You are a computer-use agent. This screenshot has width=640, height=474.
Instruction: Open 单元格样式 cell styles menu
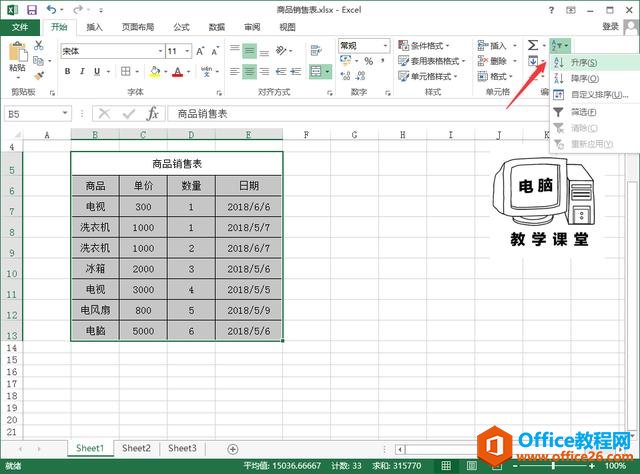427,76
